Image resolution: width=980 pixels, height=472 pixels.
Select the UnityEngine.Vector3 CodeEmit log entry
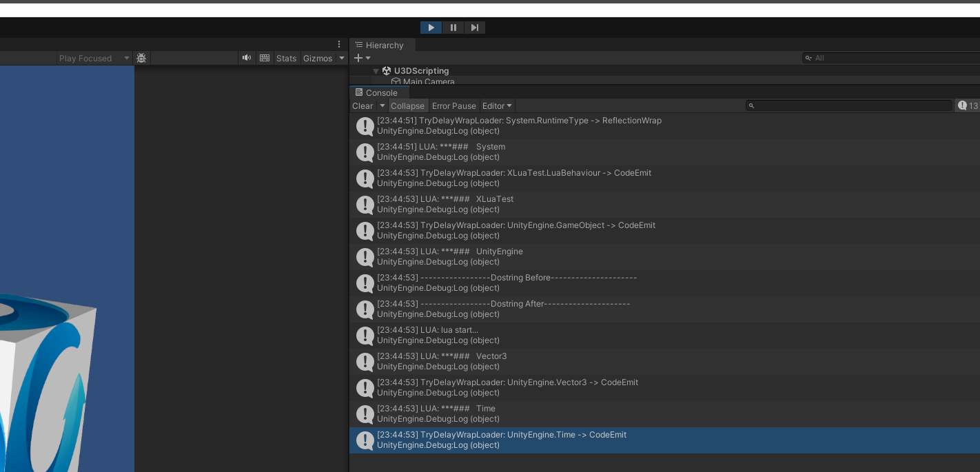click(664, 388)
